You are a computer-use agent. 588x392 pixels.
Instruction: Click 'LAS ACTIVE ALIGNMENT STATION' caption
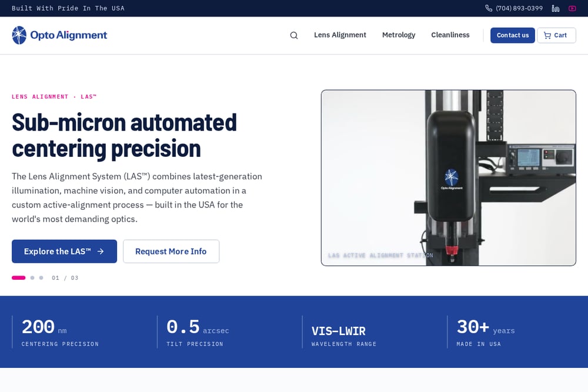(x=380, y=255)
